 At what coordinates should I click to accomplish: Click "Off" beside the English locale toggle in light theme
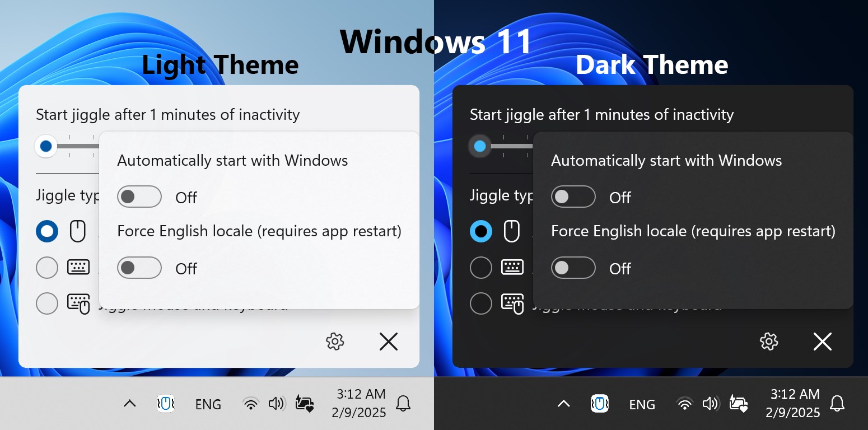186,269
